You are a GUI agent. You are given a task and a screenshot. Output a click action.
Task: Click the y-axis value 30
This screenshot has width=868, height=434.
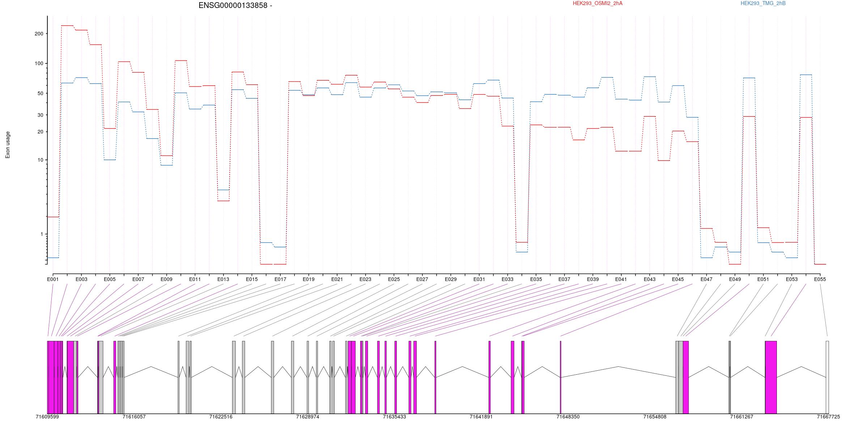click(40, 115)
